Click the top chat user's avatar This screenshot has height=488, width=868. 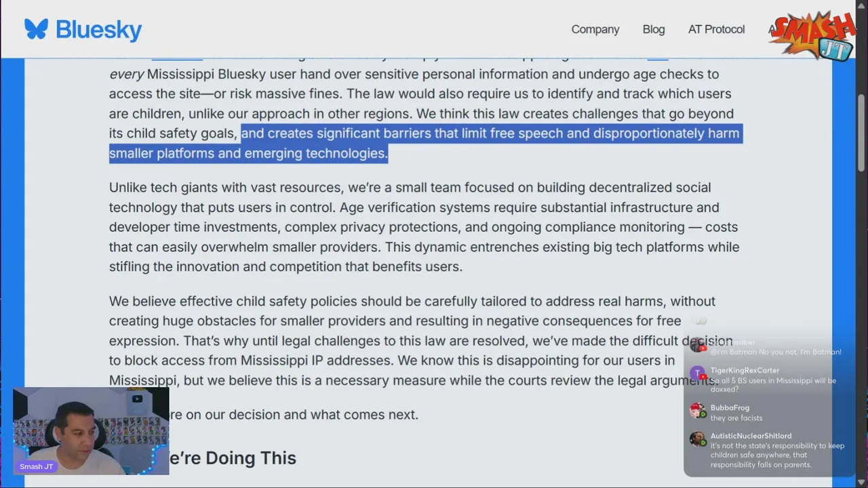click(697, 344)
